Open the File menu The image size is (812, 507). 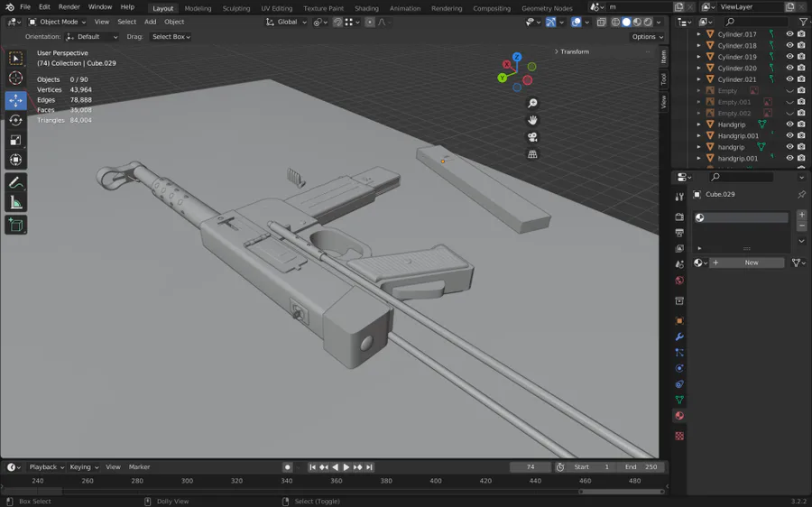[25, 7]
